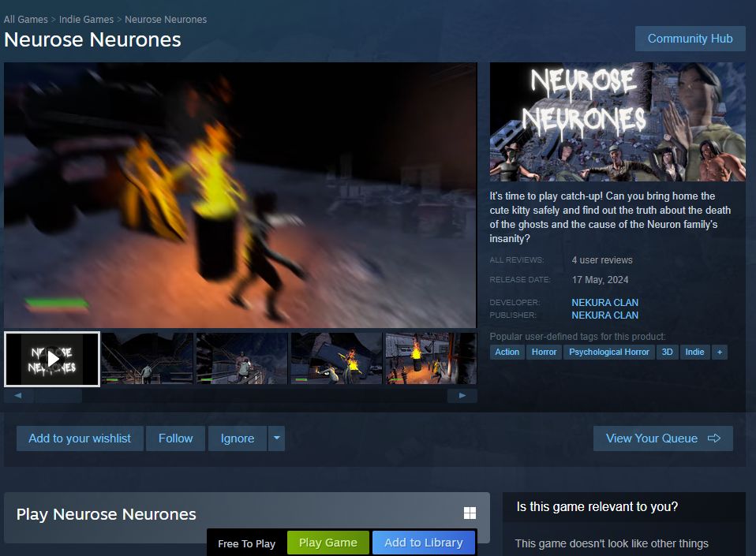
Task: Follow this game
Action: click(x=175, y=438)
